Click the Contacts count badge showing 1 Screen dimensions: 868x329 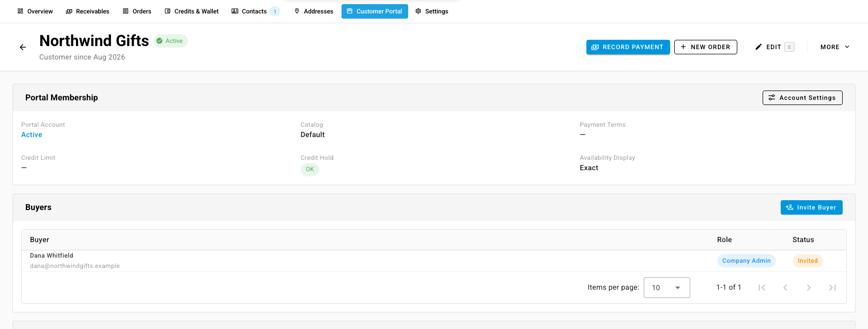pos(275,11)
